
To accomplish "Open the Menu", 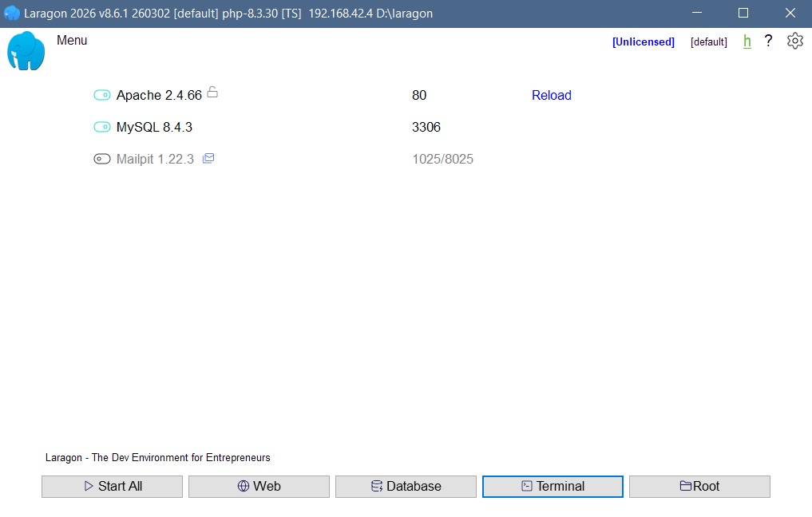I will [x=72, y=41].
